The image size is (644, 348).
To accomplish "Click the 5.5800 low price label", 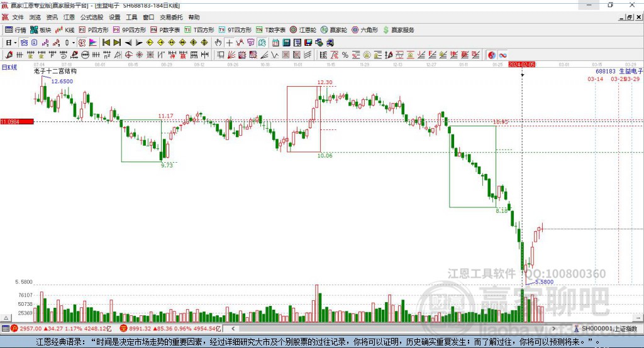I will pyautogui.click(x=544, y=282).
